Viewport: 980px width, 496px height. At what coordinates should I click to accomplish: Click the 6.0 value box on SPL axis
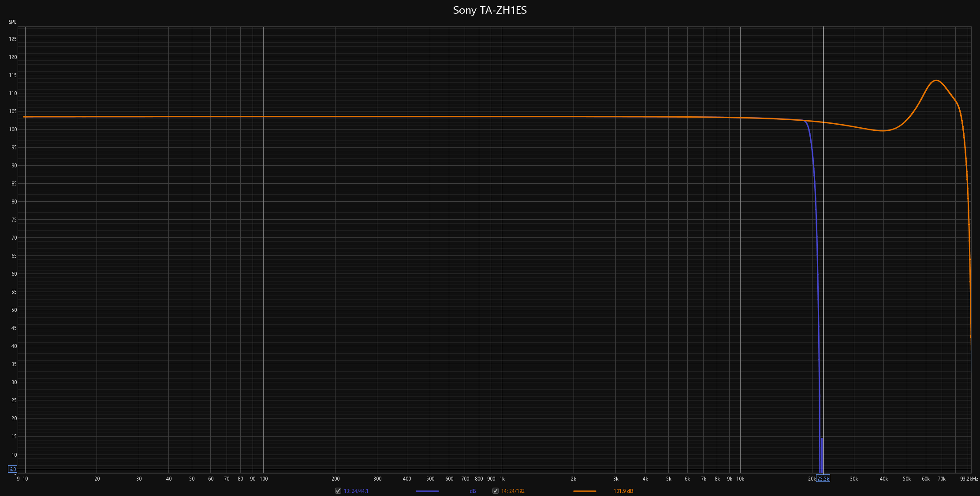(13, 469)
